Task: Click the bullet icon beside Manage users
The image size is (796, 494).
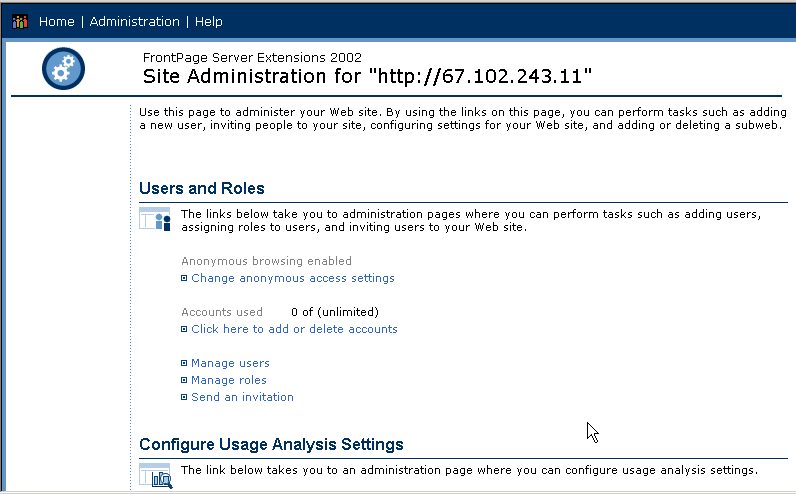Action: click(x=184, y=363)
